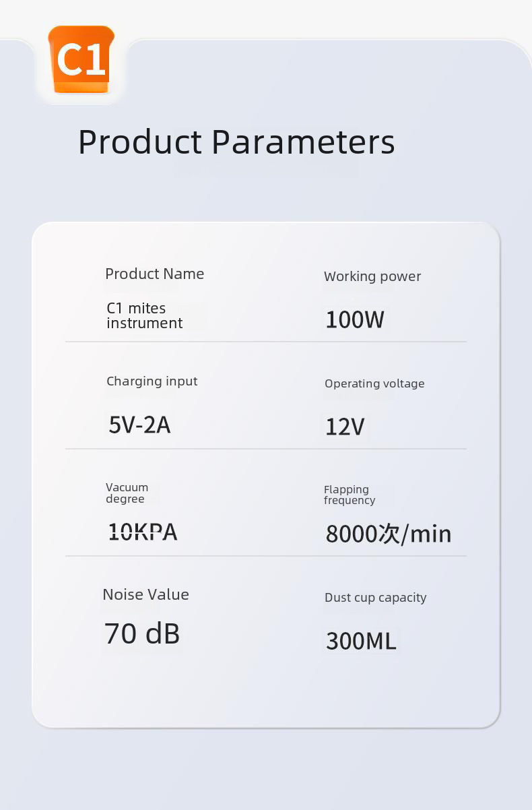Click the Flapping frequency label

(x=349, y=495)
